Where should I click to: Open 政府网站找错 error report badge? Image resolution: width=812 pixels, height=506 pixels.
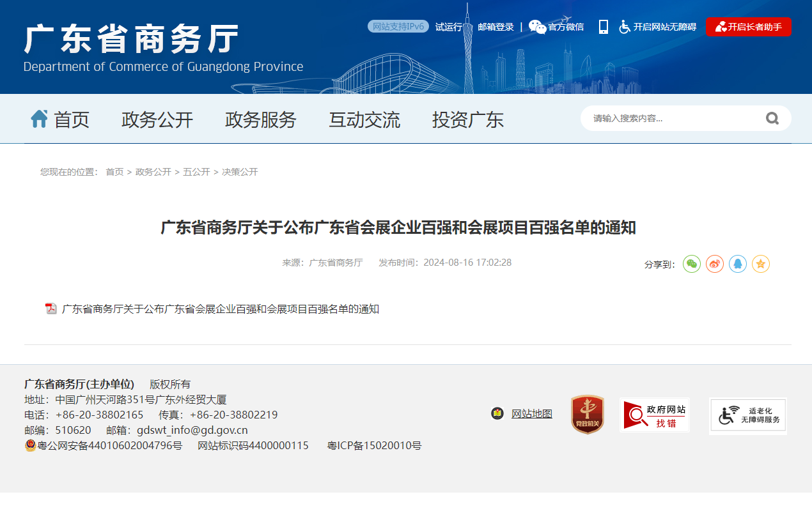click(654, 415)
